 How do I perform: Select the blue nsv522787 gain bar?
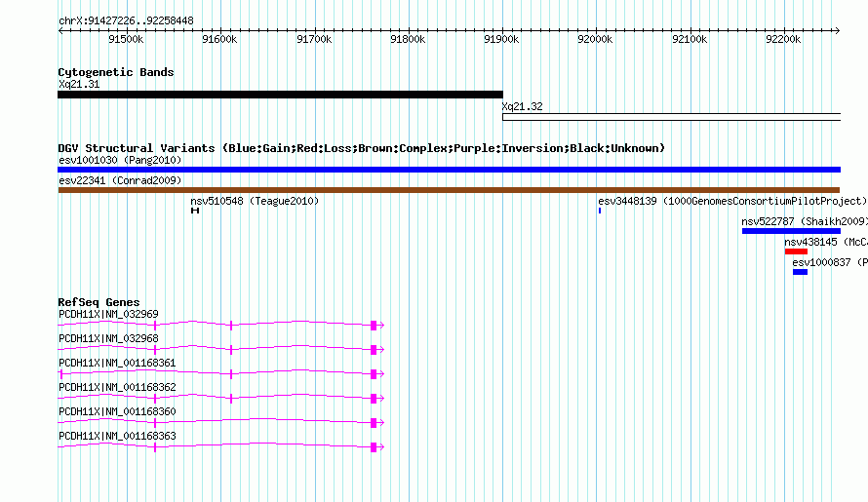pyautogui.click(x=791, y=231)
